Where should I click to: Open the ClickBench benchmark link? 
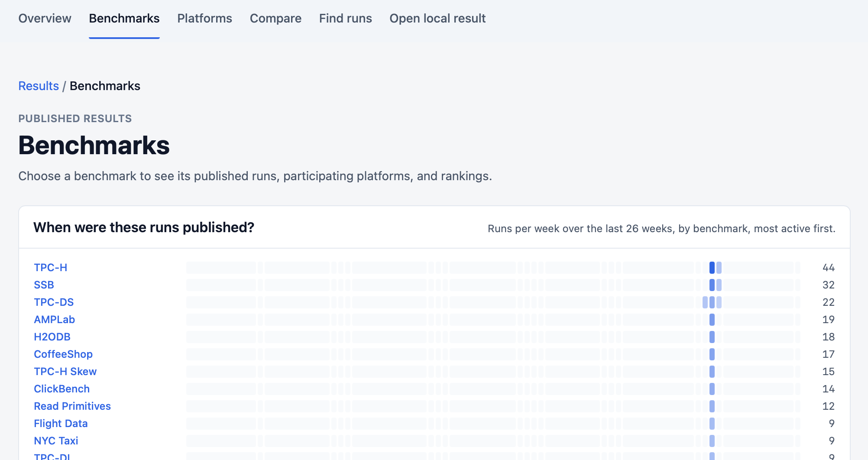pyautogui.click(x=62, y=389)
